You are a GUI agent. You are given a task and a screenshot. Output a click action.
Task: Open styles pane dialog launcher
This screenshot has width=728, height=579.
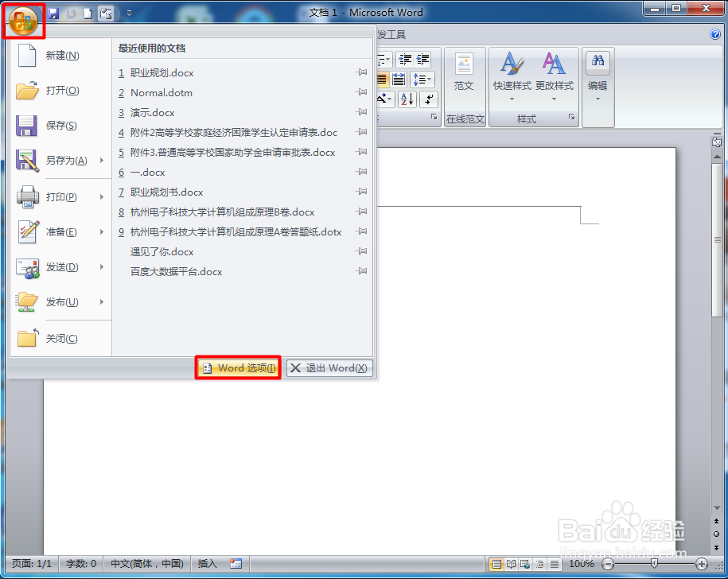[571, 117]
